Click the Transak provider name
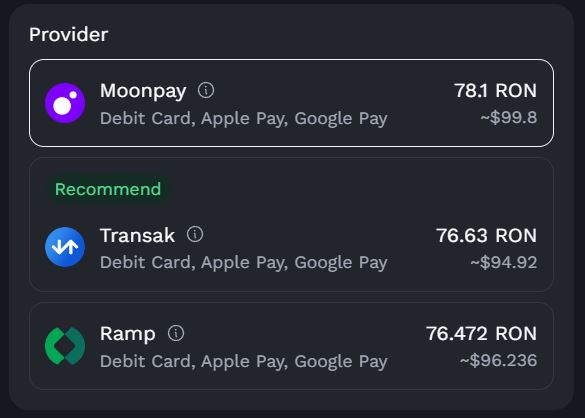This screenshot has width=585, height=418. point(137,235)
